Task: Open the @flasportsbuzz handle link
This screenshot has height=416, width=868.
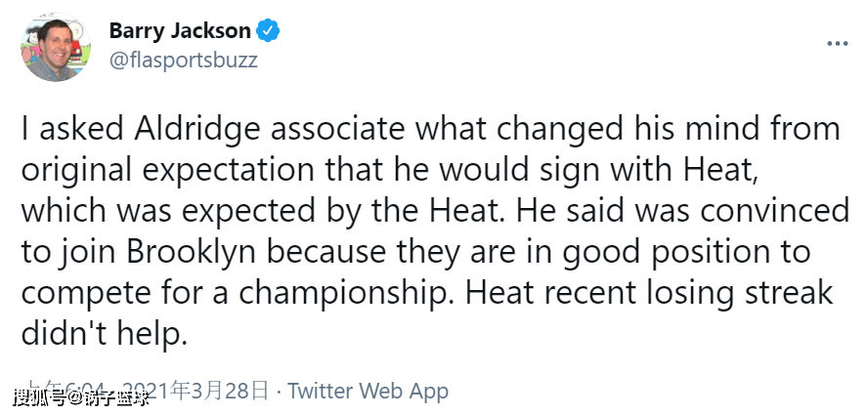Action: 183,60
